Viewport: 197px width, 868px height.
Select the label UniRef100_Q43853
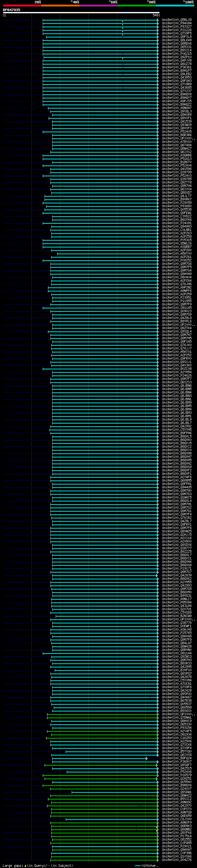click(x=176, y=78)
